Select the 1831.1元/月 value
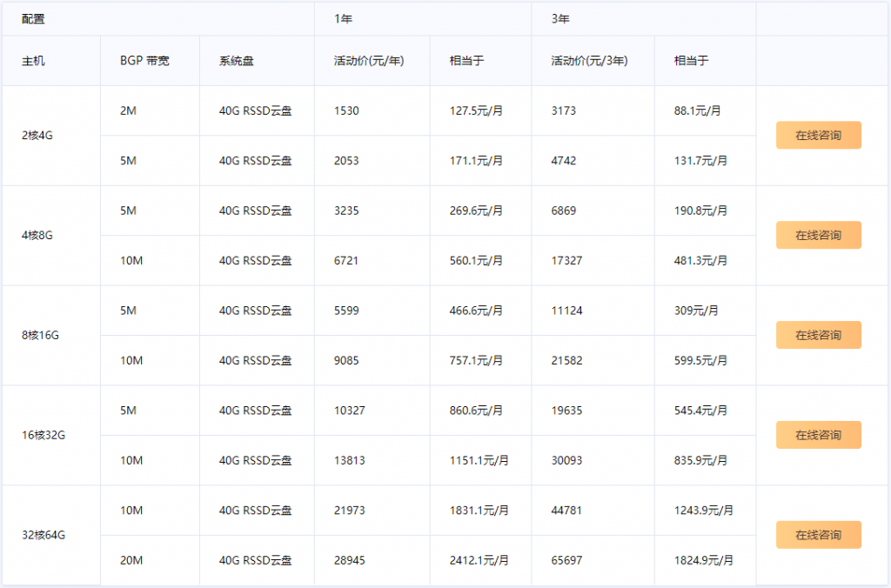Viewport: 891px width, 588px height. 479,511
